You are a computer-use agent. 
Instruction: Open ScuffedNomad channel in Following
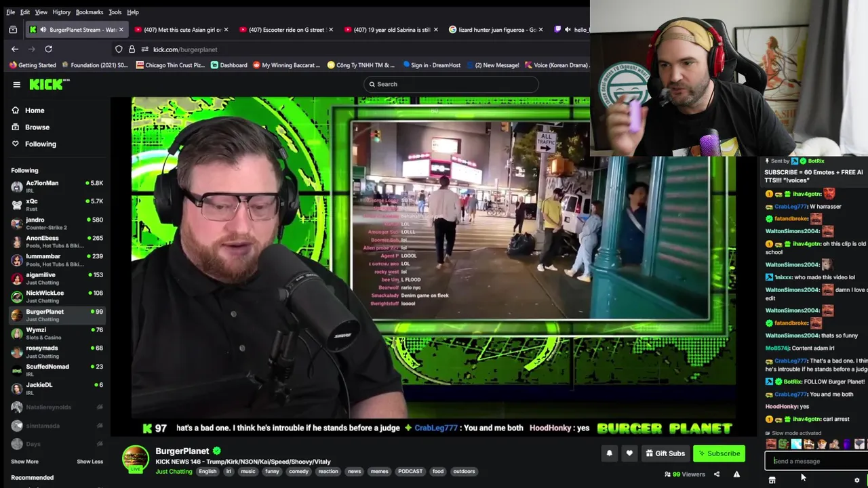click(x=57, y=369)
